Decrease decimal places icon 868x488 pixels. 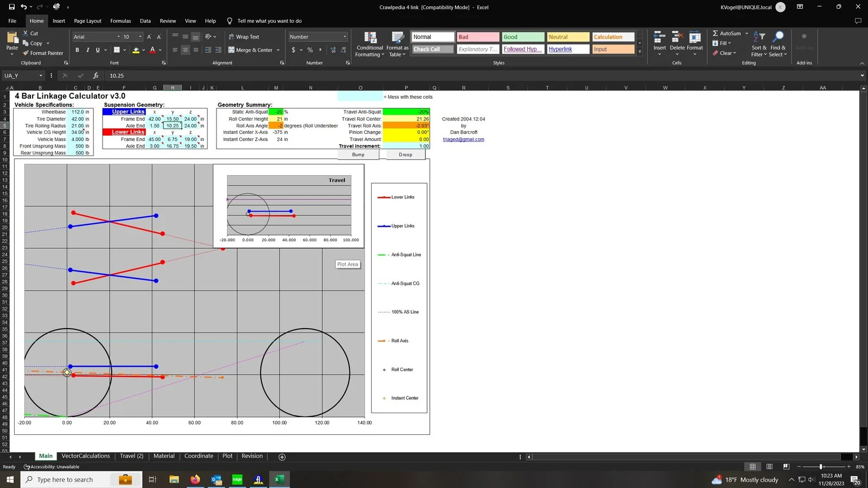(x=343, y=50)
